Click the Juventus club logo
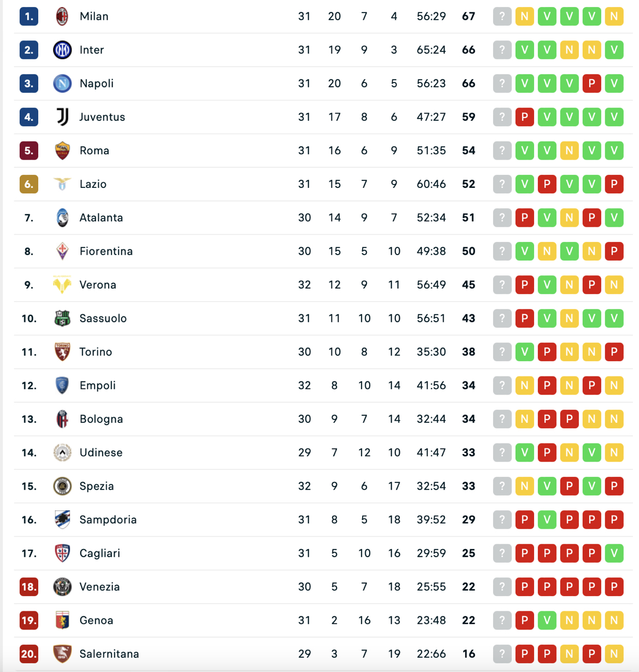This screenshot has height=672, width=639. tap(62, 117)
